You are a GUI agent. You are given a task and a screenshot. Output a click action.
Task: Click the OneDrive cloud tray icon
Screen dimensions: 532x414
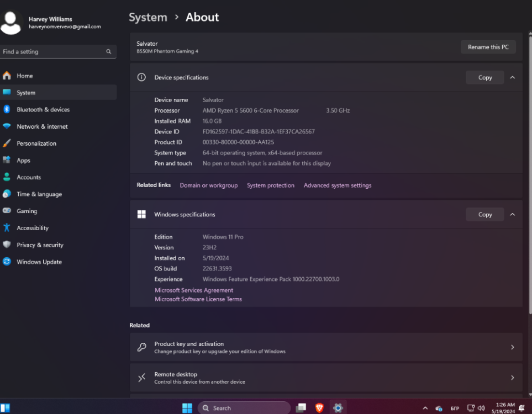[x=439, y=408]
